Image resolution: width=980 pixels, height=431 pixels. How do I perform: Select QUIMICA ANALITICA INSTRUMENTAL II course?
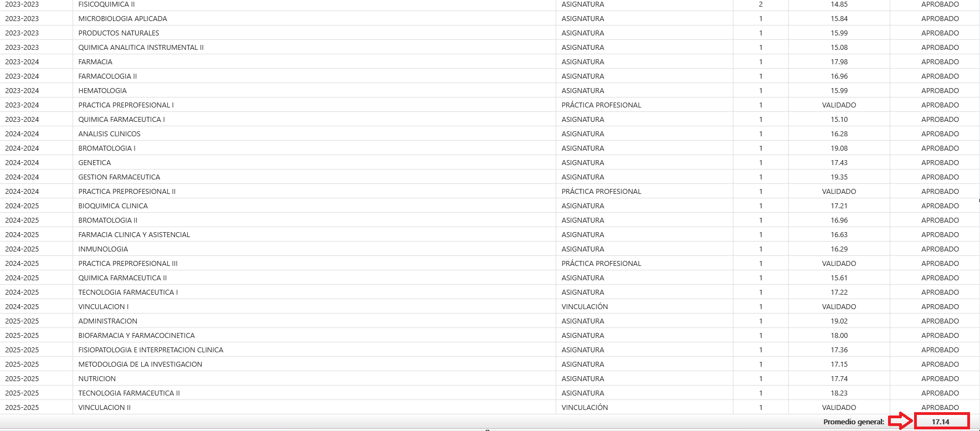point(141,47)
